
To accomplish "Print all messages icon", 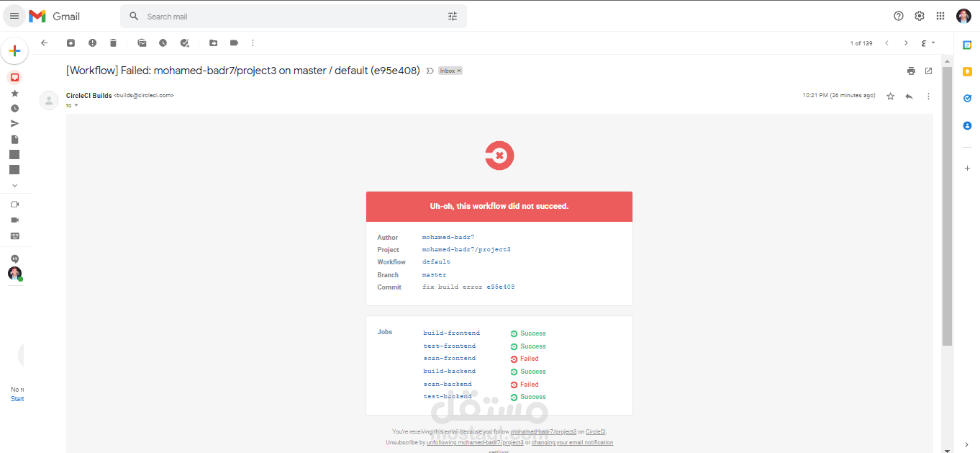I will pos(911,71).
